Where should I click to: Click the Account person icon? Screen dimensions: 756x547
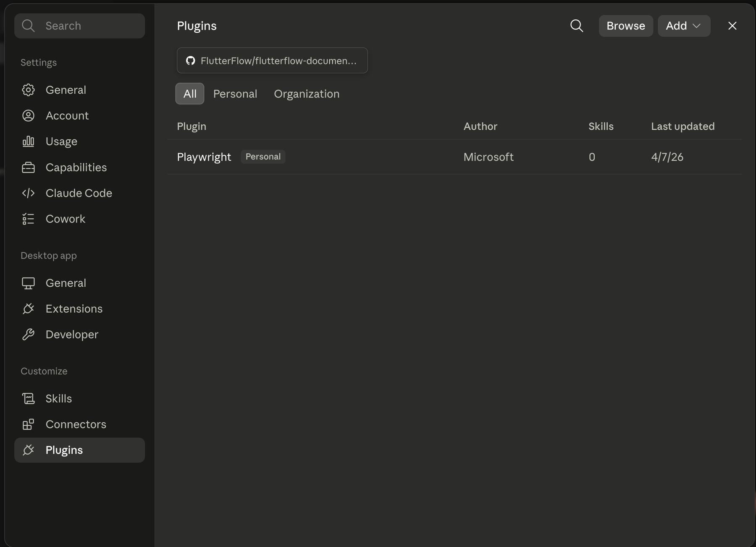[x=28, y=115]
